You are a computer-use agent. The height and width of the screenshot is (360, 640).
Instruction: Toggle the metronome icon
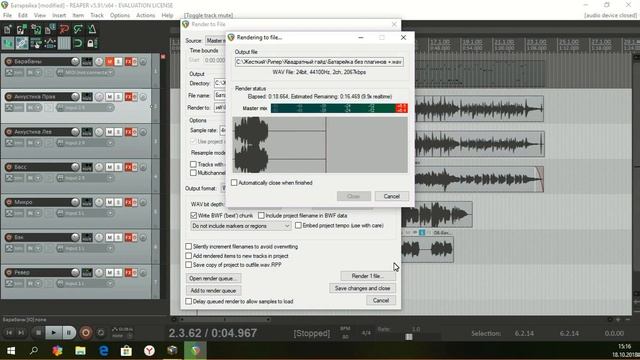pos(92,29)
